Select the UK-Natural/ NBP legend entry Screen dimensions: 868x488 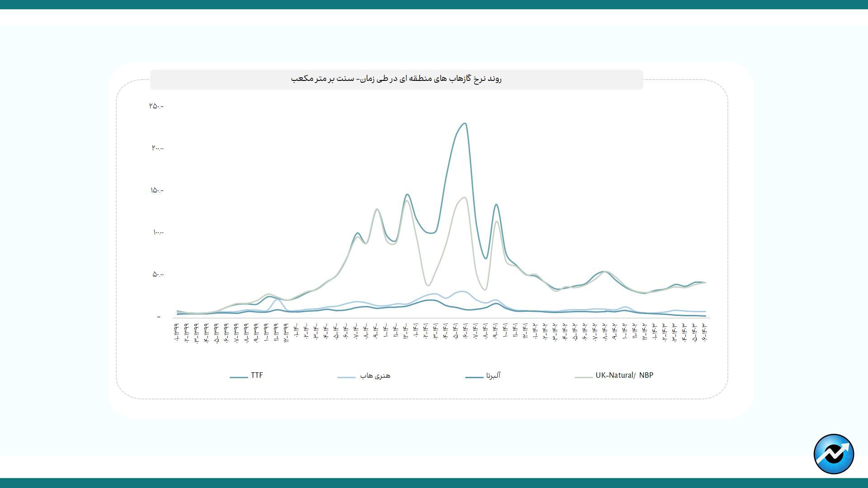coord(614,376)
